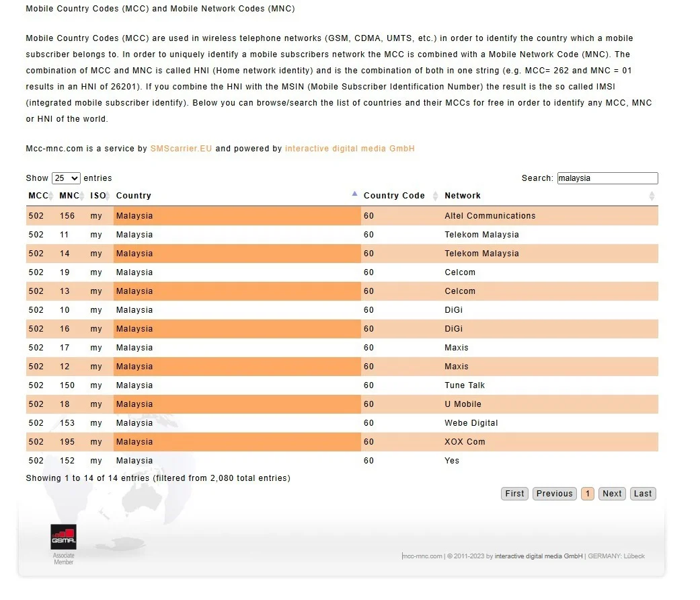Click the Last pagination button
This screenshot has width=700, height=600.
coord(643,494)
